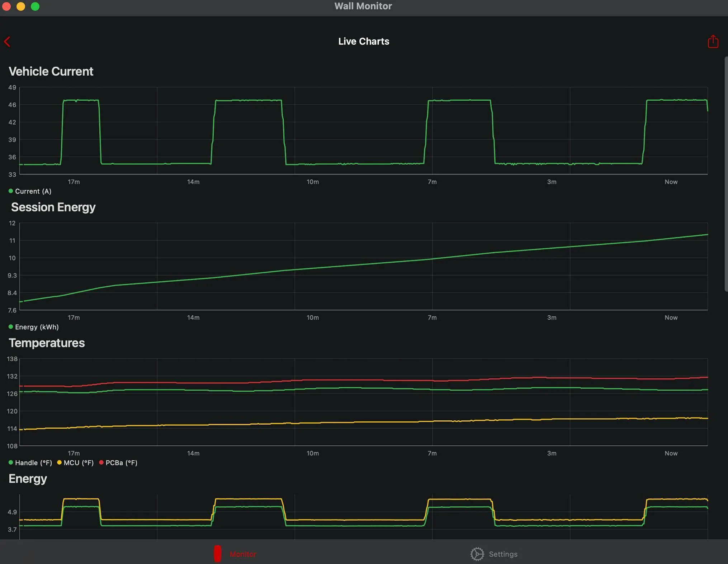Click the Now label under Vehicle Current
Viewport: 728px width, 564px height.
[671, 182]
